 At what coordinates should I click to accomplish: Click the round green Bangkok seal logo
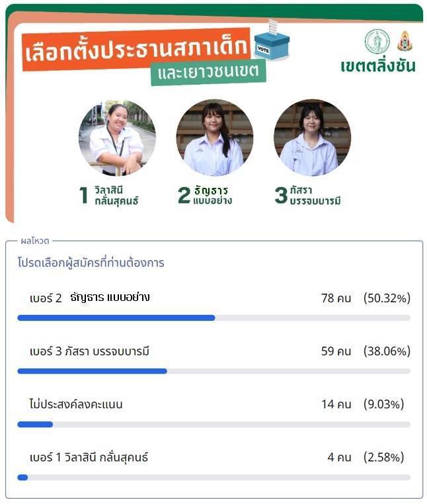pyautogui.click(x=377, y=42)
